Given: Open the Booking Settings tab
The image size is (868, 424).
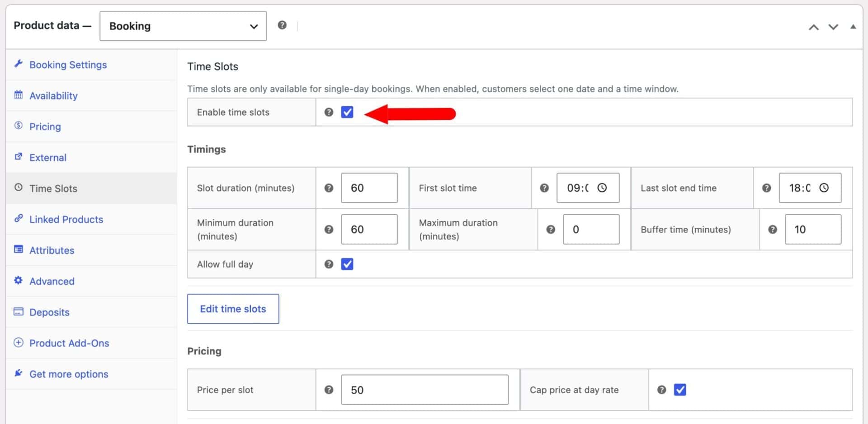Looking at the screenshot, I should (91, 65).
